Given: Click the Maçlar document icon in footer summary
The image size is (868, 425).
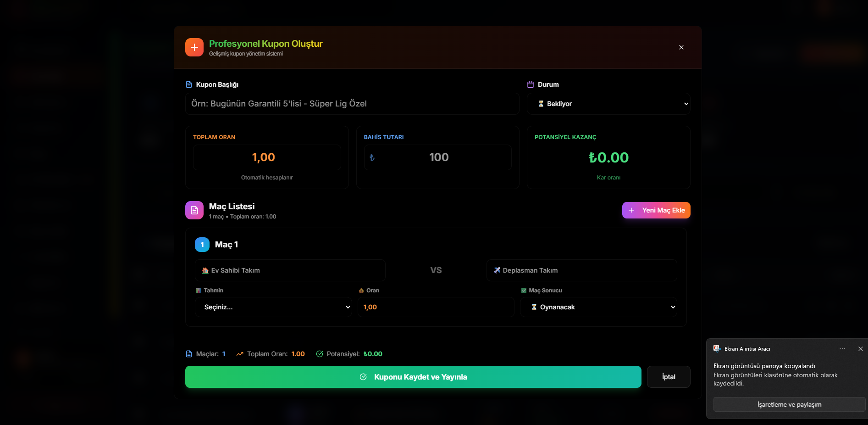Looking at the screenshot, I should (188, 354).
